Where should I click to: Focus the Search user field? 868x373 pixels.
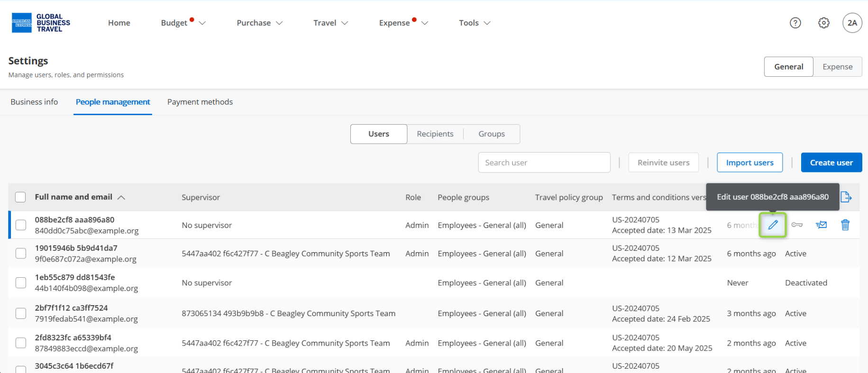544,163
